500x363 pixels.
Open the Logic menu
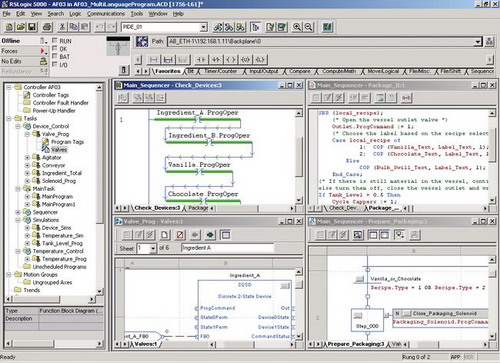(75, 14)
